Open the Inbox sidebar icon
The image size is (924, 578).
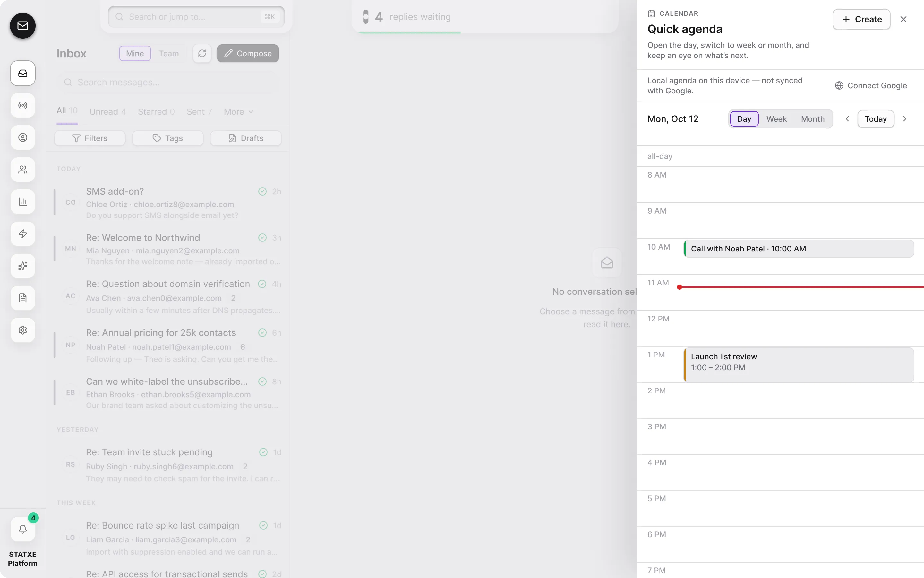(22, 73)
